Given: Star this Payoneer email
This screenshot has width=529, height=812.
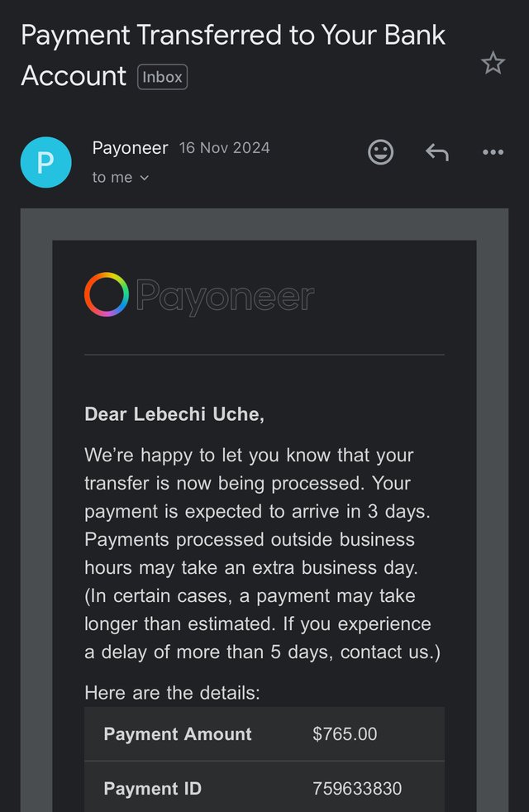Looking at the screenshot, I should click(493, 63).
